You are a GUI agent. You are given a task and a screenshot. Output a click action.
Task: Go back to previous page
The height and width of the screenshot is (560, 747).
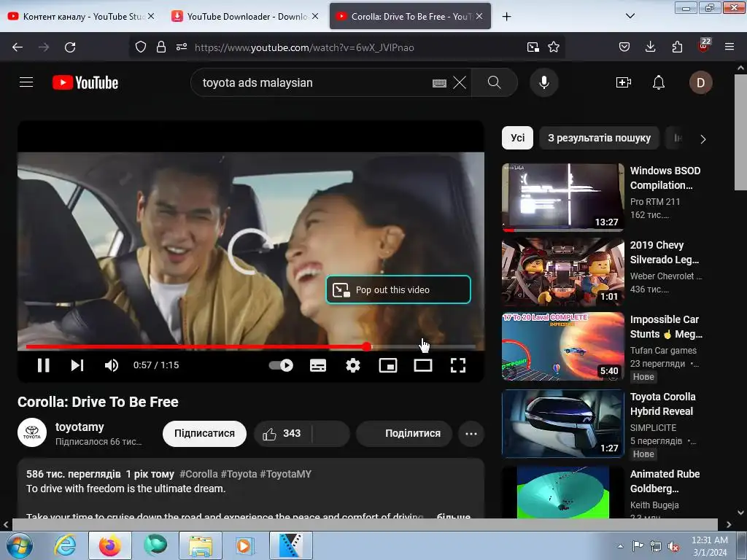tap(18, 47)
